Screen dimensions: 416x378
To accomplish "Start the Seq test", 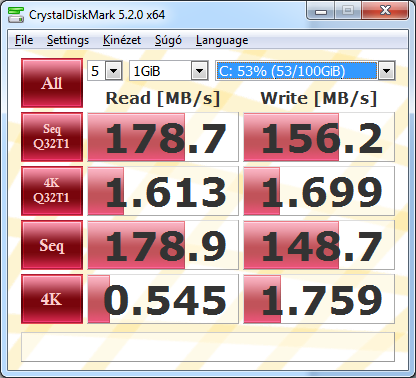I will 52,245.
